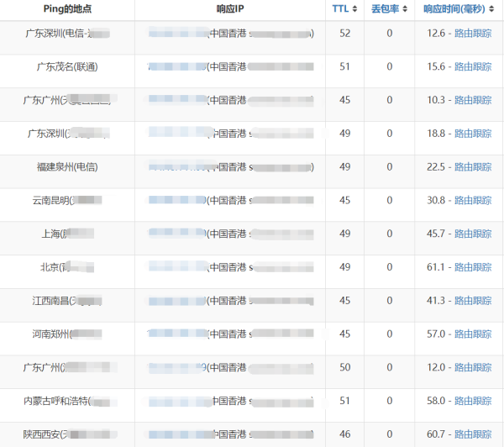The image size is (504, 447).
Task: Click response time 45.7 in 上海 row
Action: (436, 234)
